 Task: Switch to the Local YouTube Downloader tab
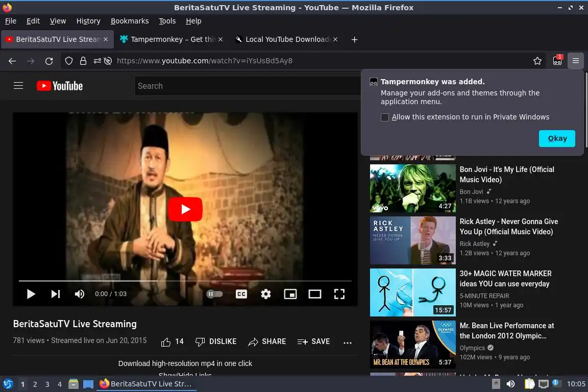[286, 39]
